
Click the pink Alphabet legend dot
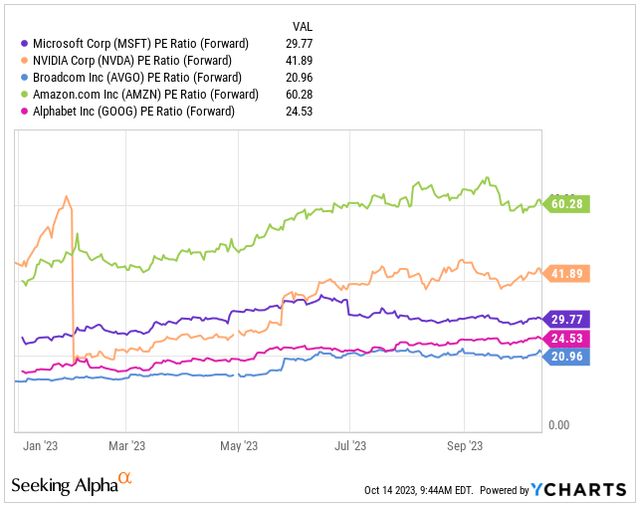click(24, 112)
